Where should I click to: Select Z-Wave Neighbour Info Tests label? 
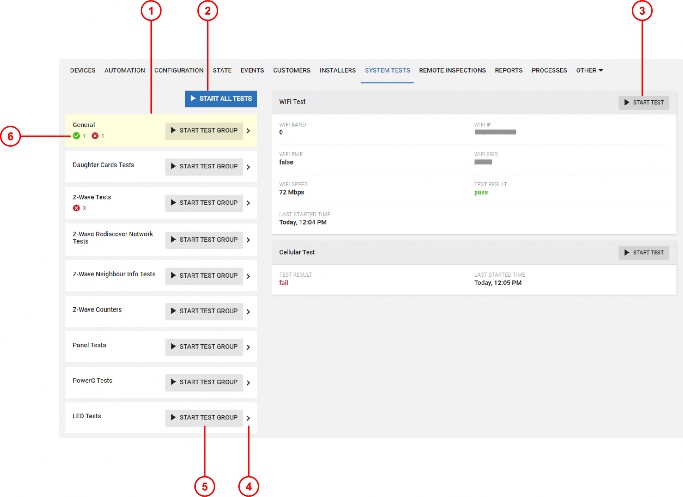pyautogui.click(x=114, y=274)
